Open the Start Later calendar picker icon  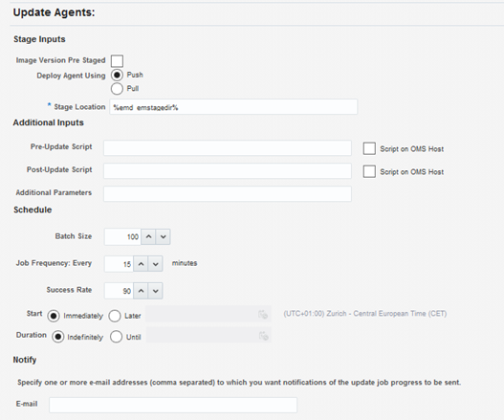tap(263, 314)
